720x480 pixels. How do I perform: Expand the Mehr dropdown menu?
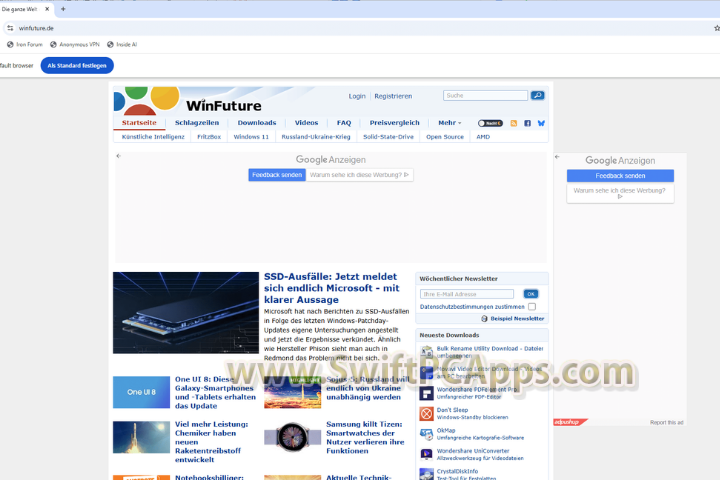450,123
